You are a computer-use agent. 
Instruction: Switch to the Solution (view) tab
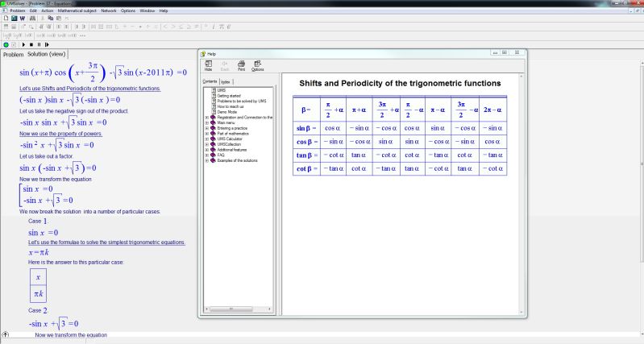pyautogui.click(x=46, y=54)
